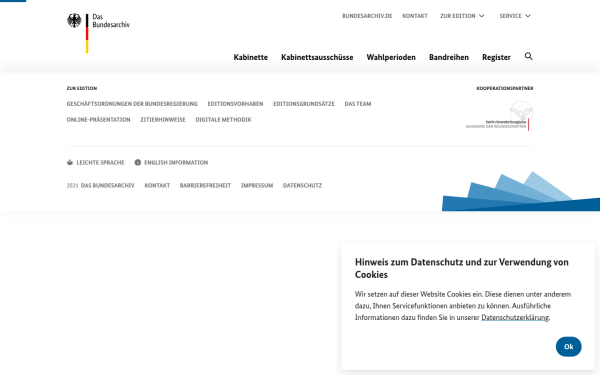Image resolution: width=600 pixels, height=375 pixels.
Task: Select Wahlperioden in the main navigation
Action: point(391,57)
